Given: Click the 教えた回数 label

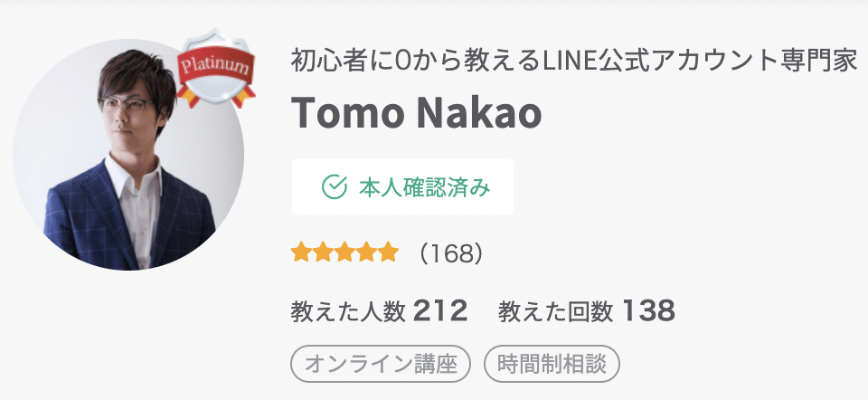Looking at the screenshot, I should (556, 312).
